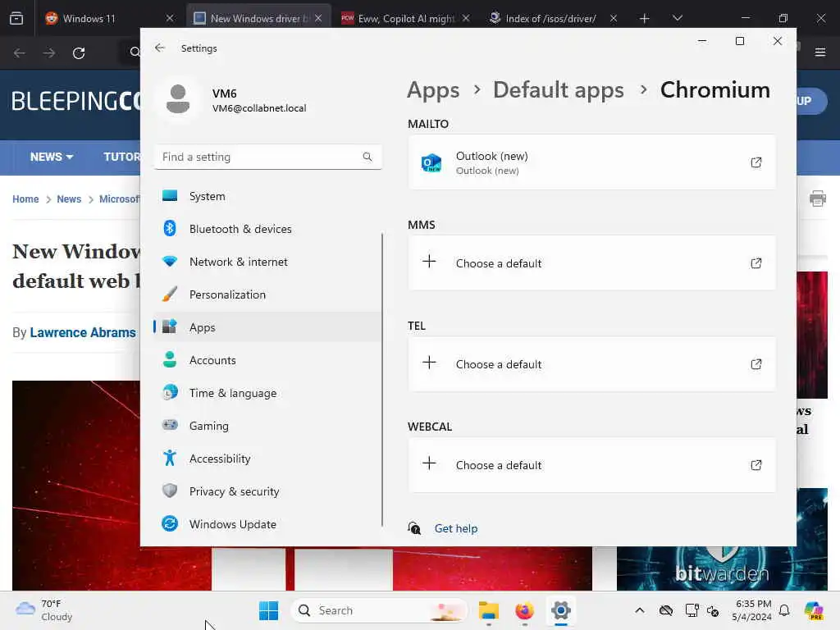Open the browser hamburger menu
This screenshot has width=840, height=630.
pos(820,52)
